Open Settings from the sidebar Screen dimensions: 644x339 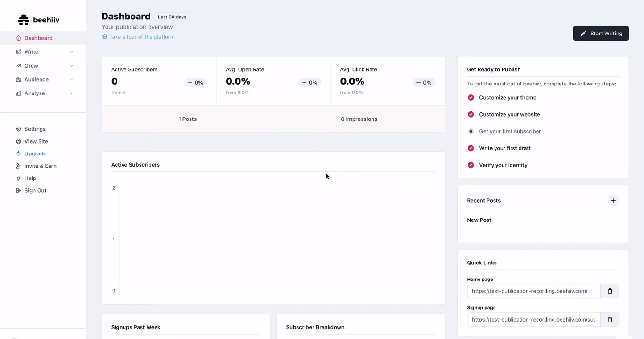pyautogui.click(x=35, y=129)
